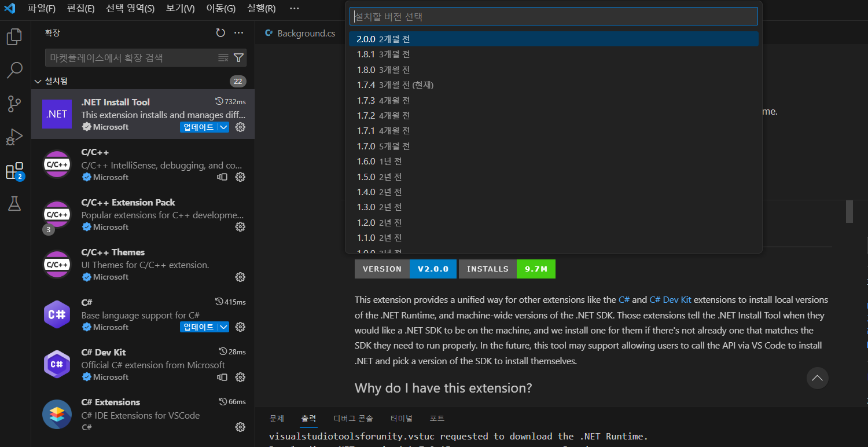Select version 1.7.0 from list
This screenshot has height=447, width=868.
coord(554,146)
